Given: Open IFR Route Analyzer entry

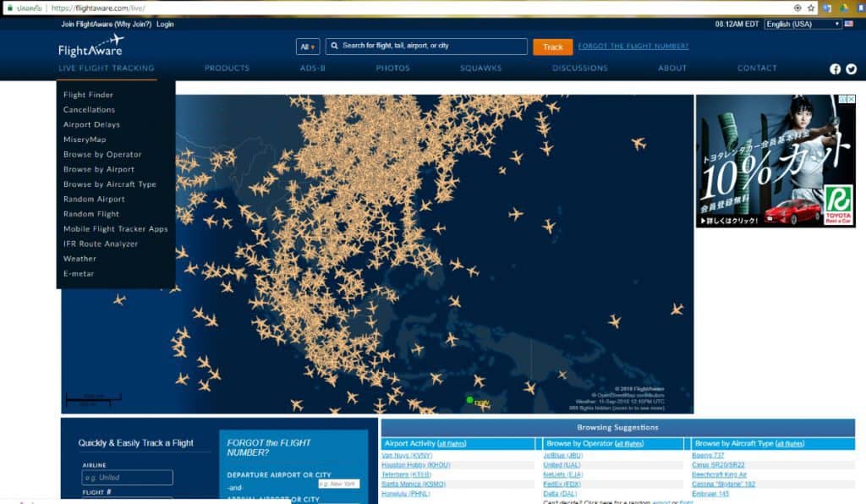Looking at the screenshot, I should point(101,244).
